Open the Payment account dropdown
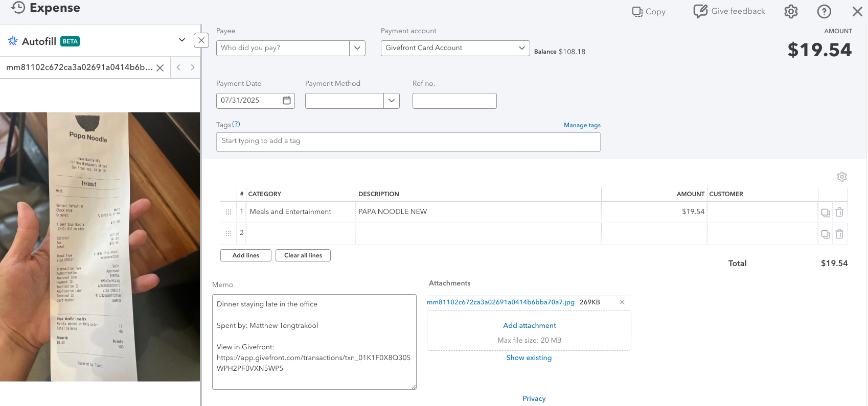868x406 pixels. (521, 48)
